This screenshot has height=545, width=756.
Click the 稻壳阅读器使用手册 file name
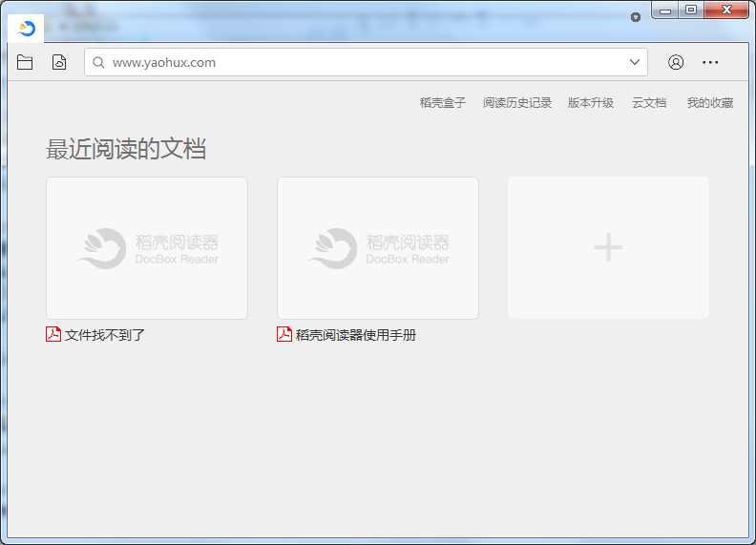click(x=356, y=335)
